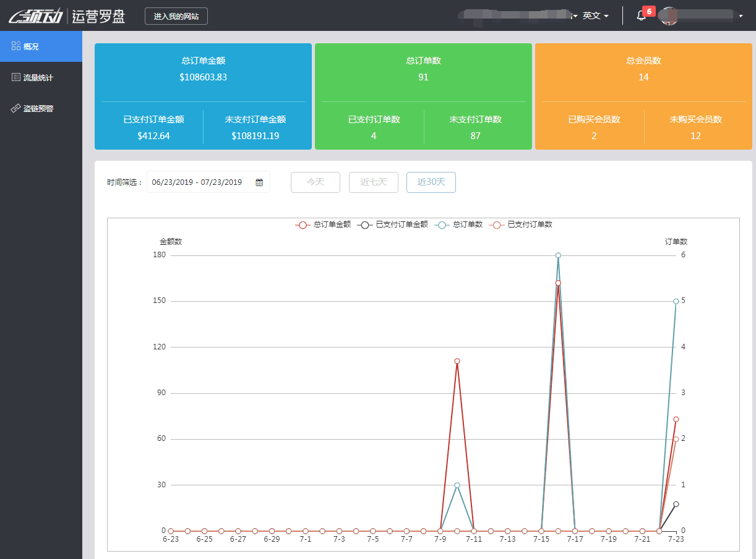This screenshot has width=756, height=559.
Task: Click the date range input field
Action: pyautogui.click(x=197, y=182)
